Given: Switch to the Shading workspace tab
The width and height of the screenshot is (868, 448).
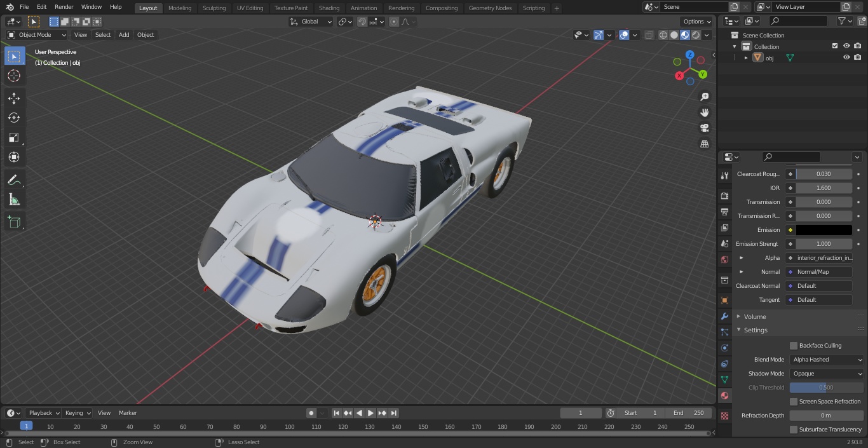Looking at the screenshot, I should pos(329,8).
